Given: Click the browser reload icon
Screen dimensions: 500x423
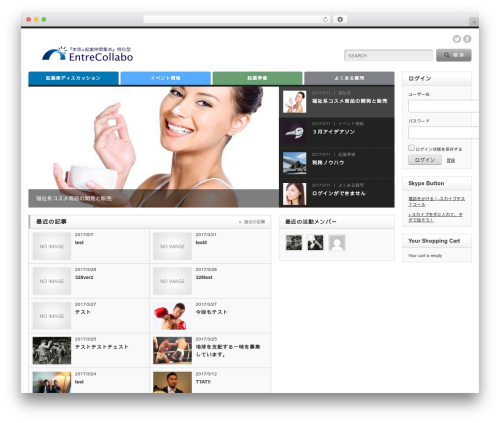Looking at the screenshot, I should [325, 19].
